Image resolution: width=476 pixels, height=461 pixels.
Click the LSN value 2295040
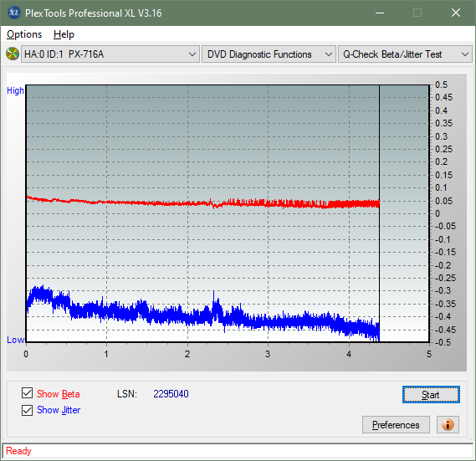tap(171, 394)
